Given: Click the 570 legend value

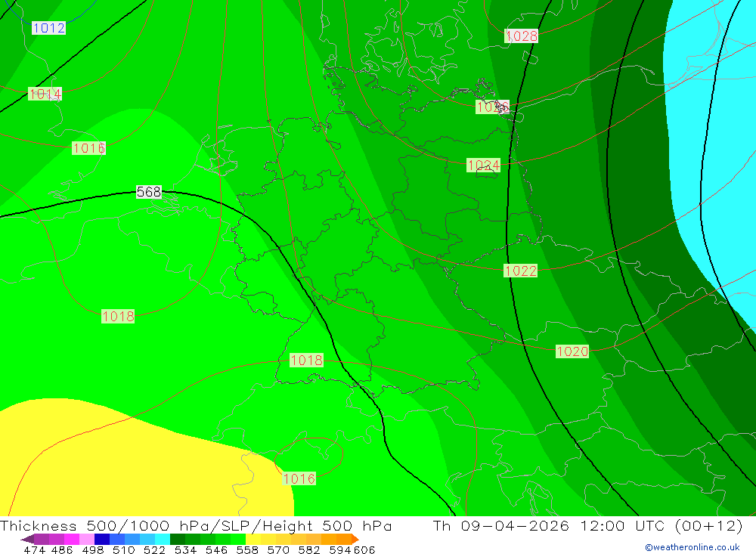Looking at the screenshot, I should 278,549.
